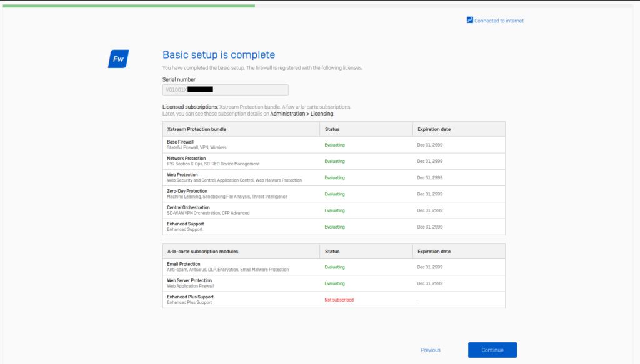Screen dimensions: 640x364
Task: Click Evaluating status for Zero-Day Protection
Action: click(334, 194)
